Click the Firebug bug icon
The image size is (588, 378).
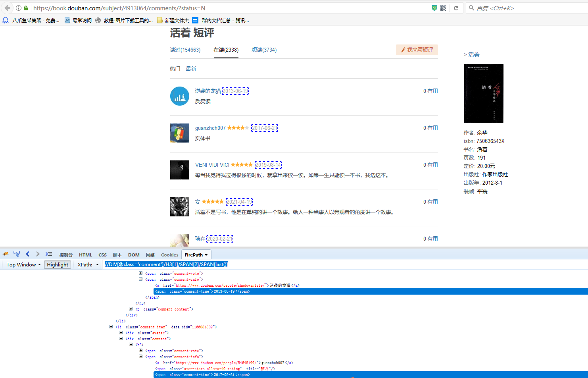coord(6,254)
